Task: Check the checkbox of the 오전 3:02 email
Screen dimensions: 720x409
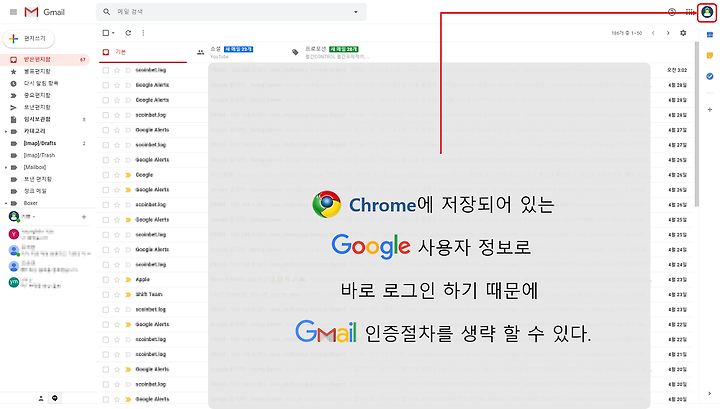Action: pos(106,70)
